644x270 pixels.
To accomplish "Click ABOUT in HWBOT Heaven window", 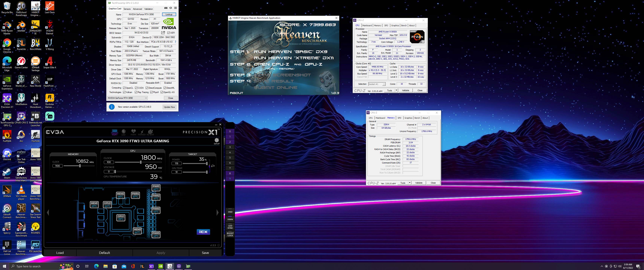I will tap(236, 93).
